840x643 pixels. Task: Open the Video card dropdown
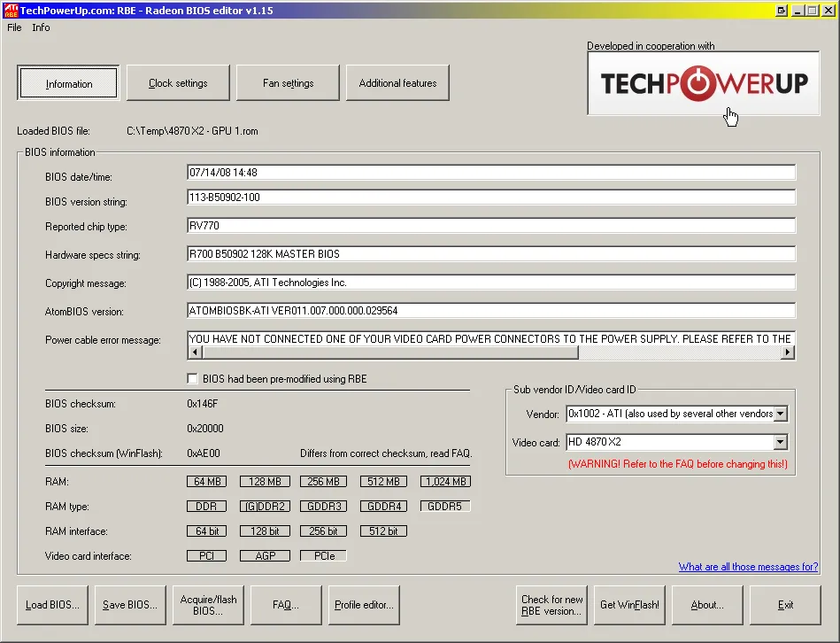[780, 442]
